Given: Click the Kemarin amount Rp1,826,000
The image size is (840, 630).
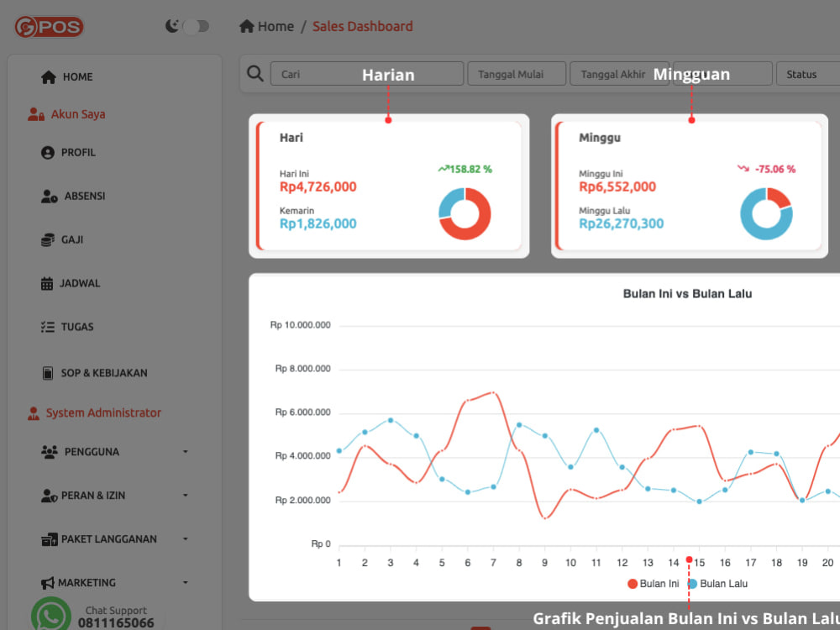Looking at the screenshot, I should pos(318,224).
